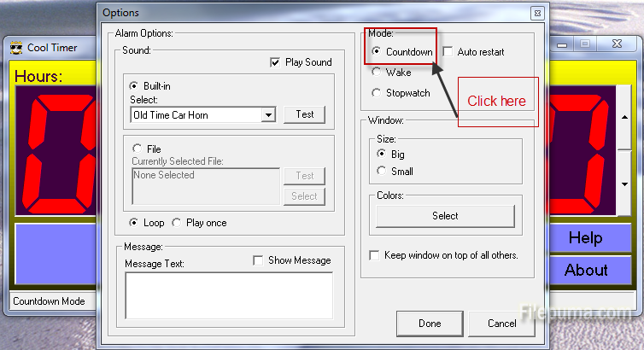
Task: Select the File sound source option
Action: (x=135, y=149)
